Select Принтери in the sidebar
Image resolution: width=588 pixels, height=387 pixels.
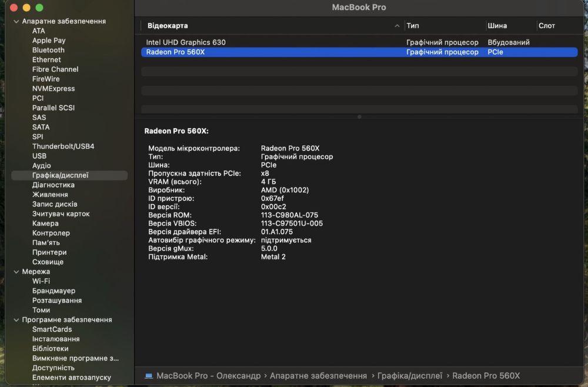tap(49, 253)
